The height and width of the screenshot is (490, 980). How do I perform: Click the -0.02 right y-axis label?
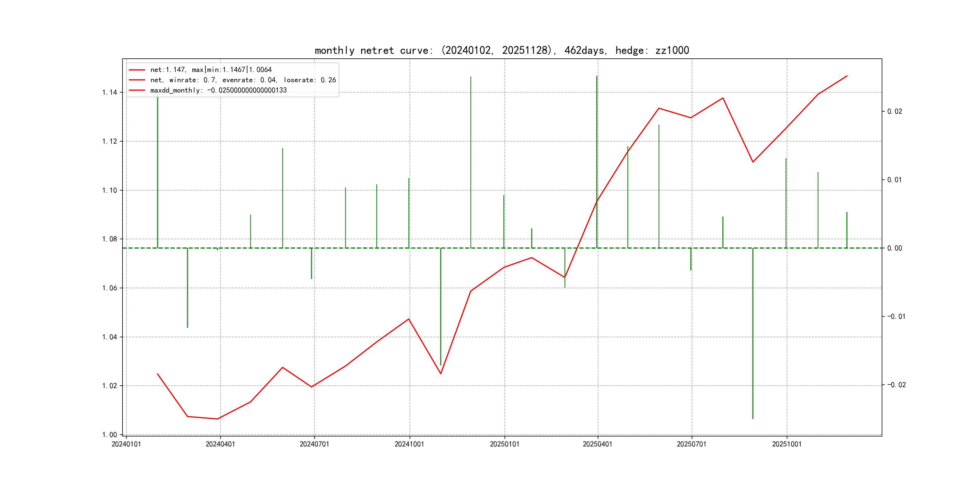tap(896, 385)
